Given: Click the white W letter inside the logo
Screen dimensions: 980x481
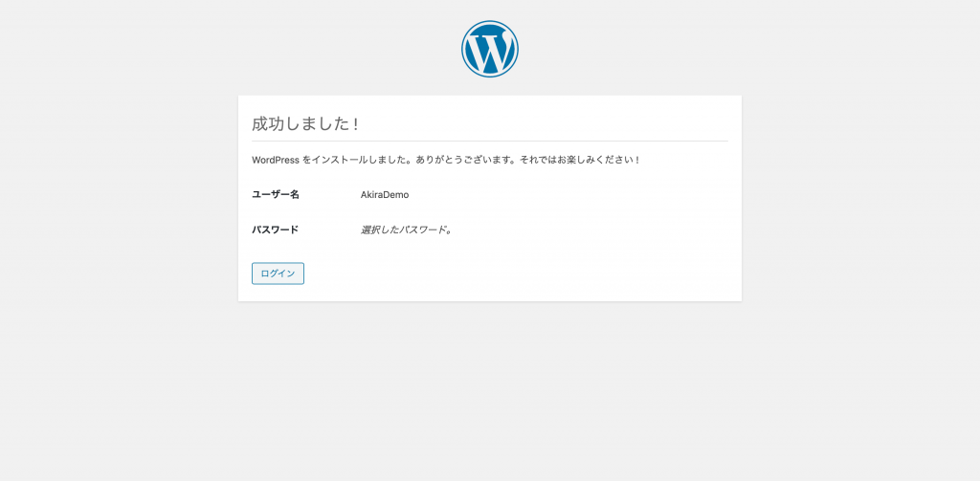Looking at the screenshot, I should click(x=489, y=52).
